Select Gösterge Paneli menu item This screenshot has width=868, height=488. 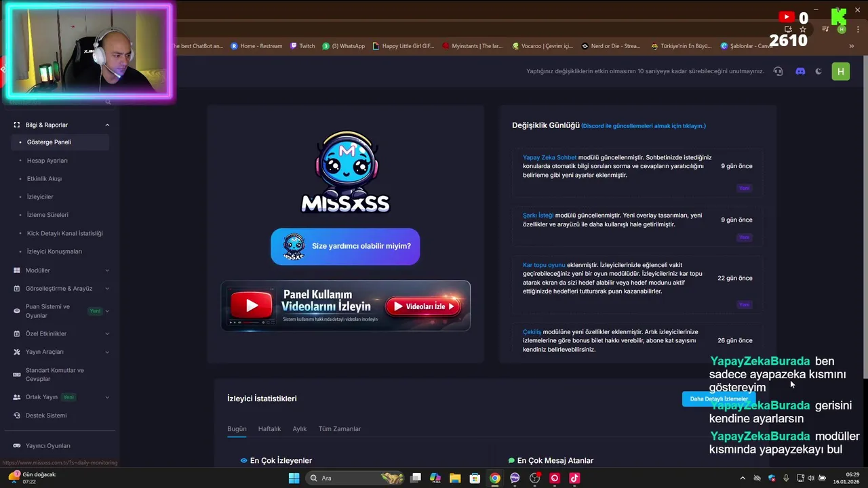[60, 142]
